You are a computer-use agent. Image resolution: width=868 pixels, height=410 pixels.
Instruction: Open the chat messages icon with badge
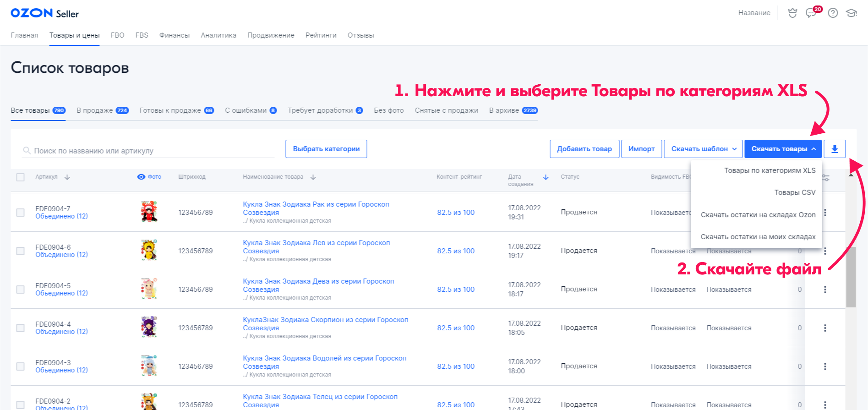point(812,13)
